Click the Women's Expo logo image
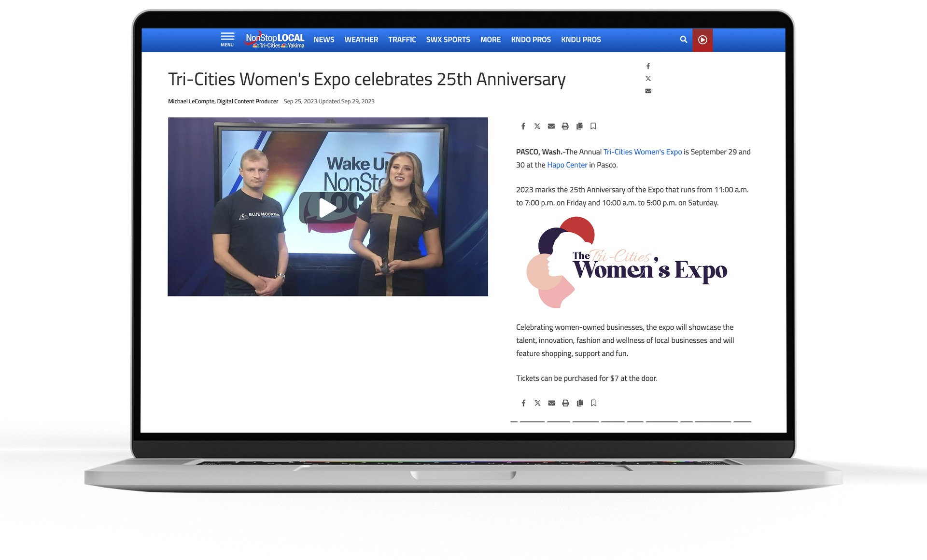The height and width of the screenshot is (560, 927). (627, 262)
